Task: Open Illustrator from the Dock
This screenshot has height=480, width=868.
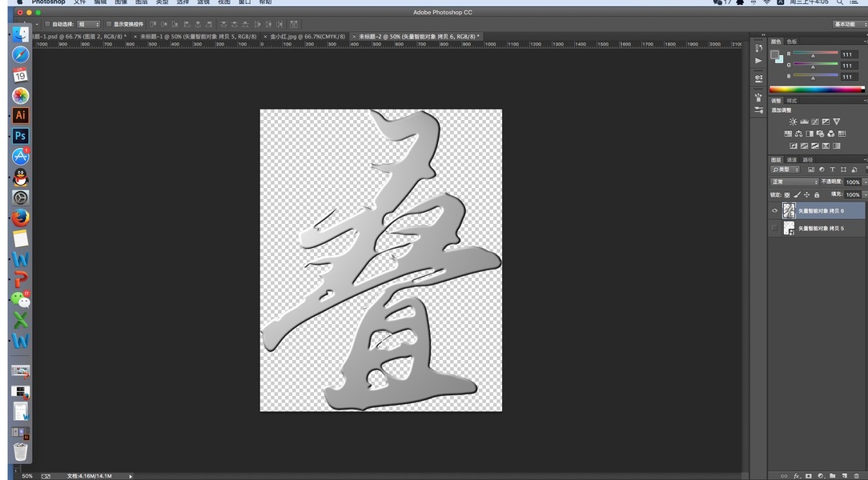Action: click(x=21, y=115)
